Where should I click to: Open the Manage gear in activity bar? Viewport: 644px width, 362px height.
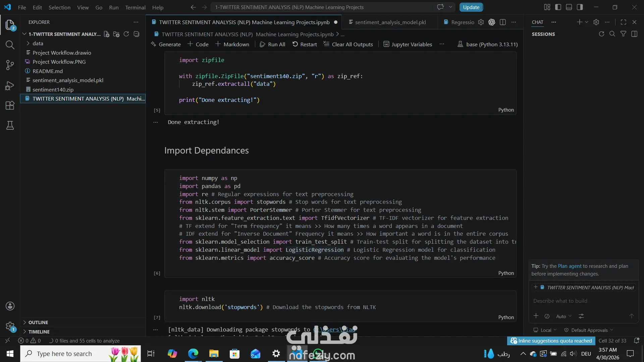pos(10,326)
